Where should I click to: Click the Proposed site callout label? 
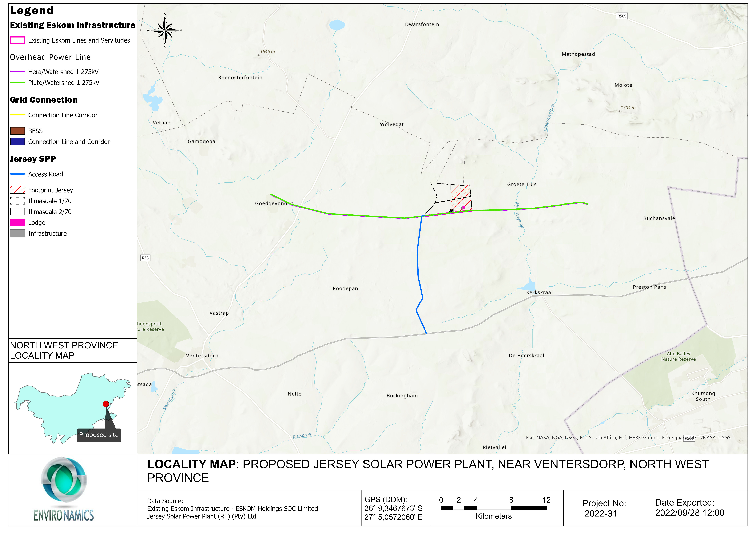[x=99, y=435]
